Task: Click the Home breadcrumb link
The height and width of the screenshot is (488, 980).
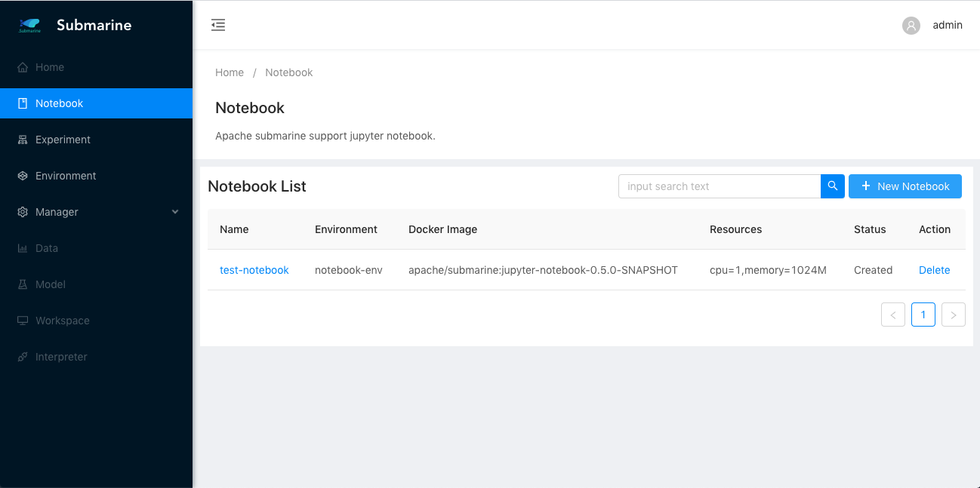Action: coord(230,72)
